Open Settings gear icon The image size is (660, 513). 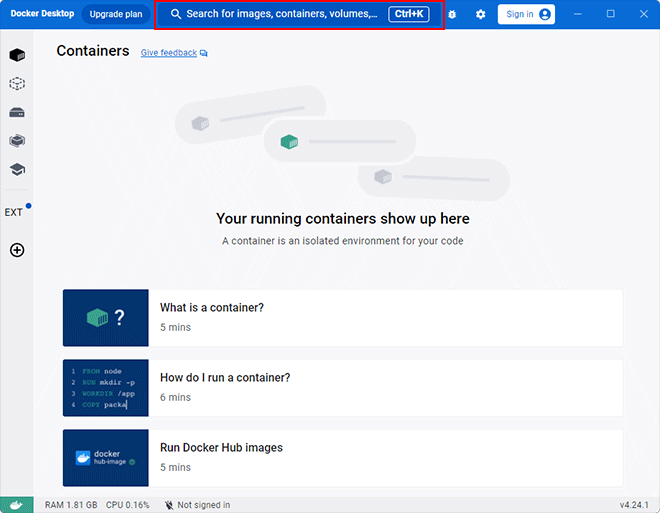pos(480,14)
